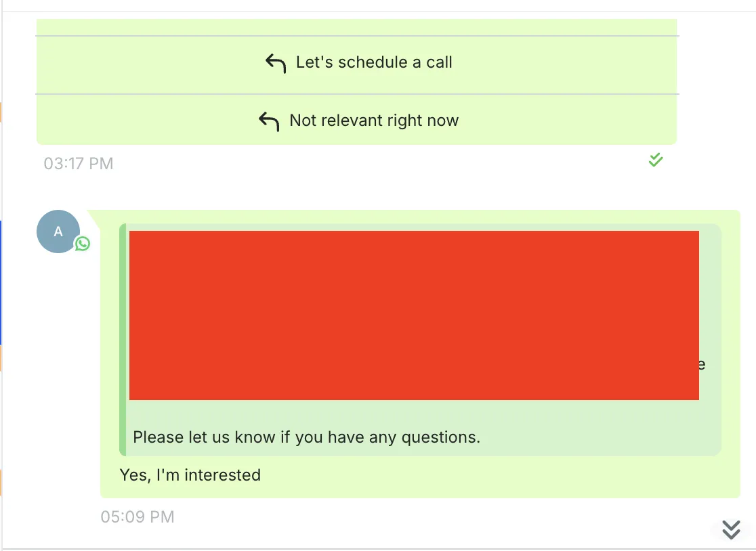The width and height of the screenshot is (756, 551).
Task: Click the "Yes, I'm interested" message text
Action: coord(190,475)
